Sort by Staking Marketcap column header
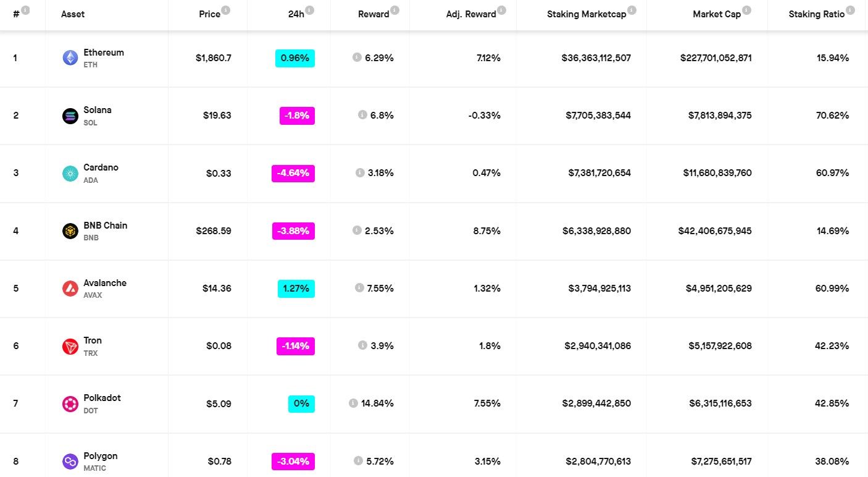Image resolution: width=868 pixels, height=477 pixels. pyautogui.click(x=586, y=14)
